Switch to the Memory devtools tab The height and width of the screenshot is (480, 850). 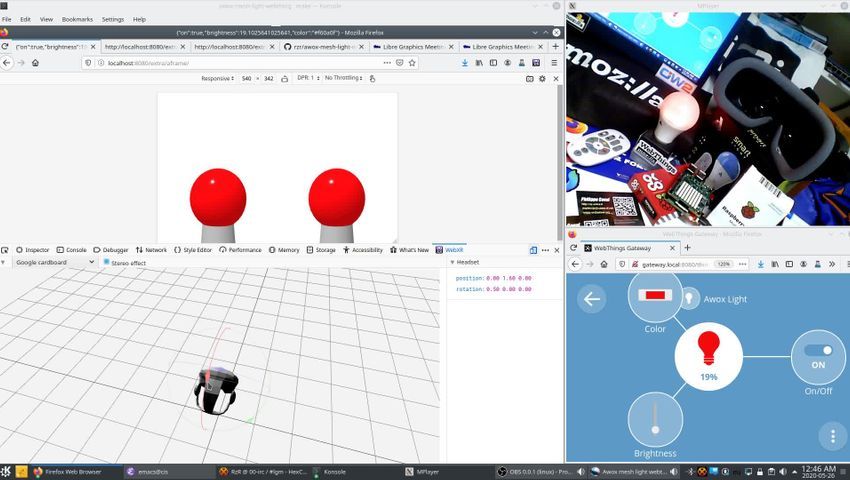coord(284,250)
